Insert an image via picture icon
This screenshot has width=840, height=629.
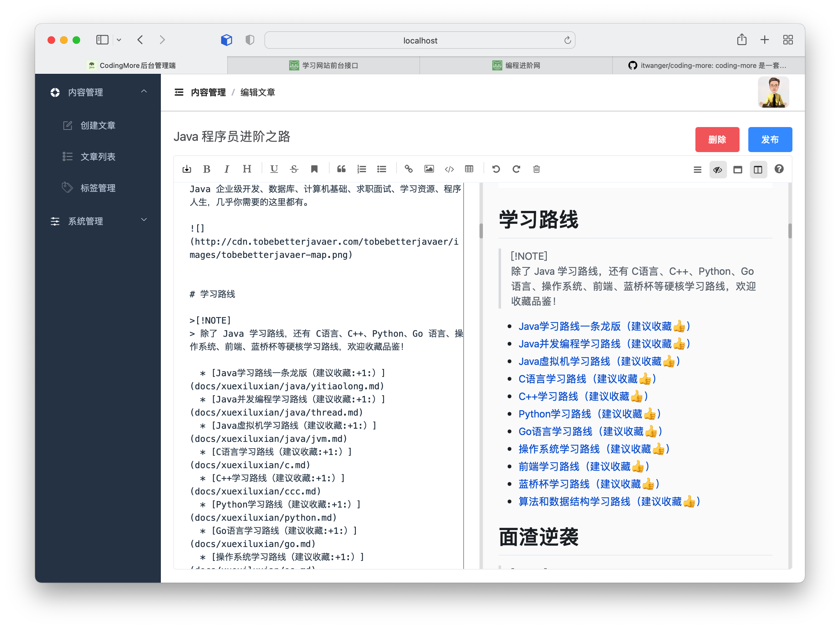point(429,169)
